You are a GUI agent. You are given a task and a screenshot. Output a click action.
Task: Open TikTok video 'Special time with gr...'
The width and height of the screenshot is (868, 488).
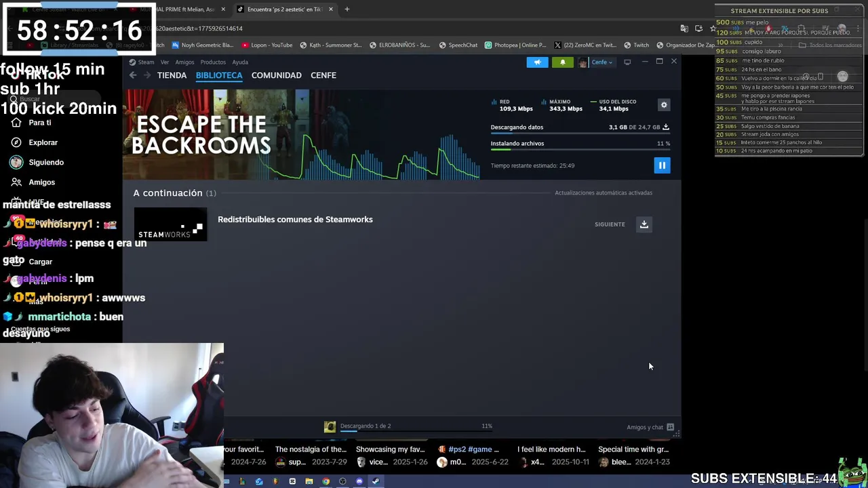[x=633, y=449]
